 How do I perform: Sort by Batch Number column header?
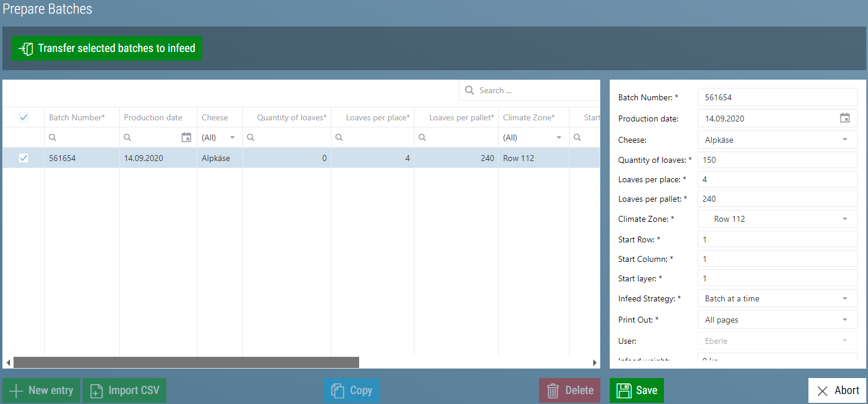coord(76,117)
